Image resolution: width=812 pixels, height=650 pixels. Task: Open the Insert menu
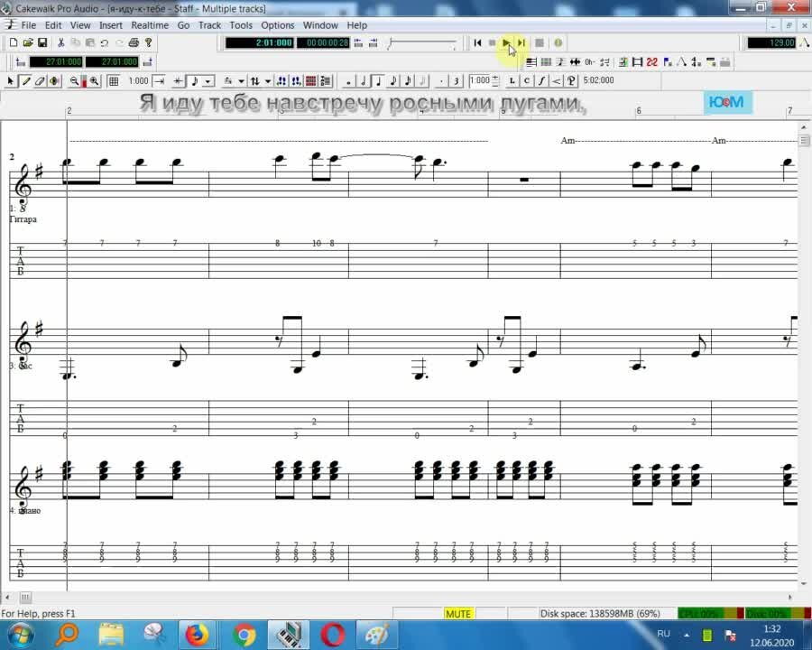(x=111, y=25)
